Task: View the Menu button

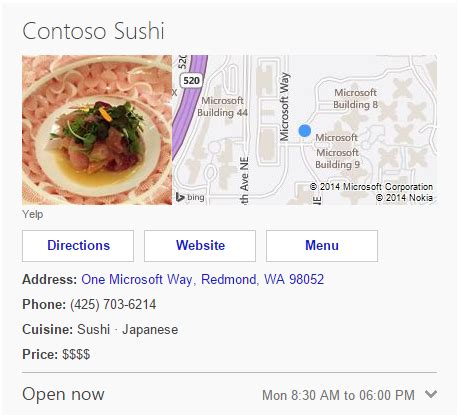Action: pos(322,246)
